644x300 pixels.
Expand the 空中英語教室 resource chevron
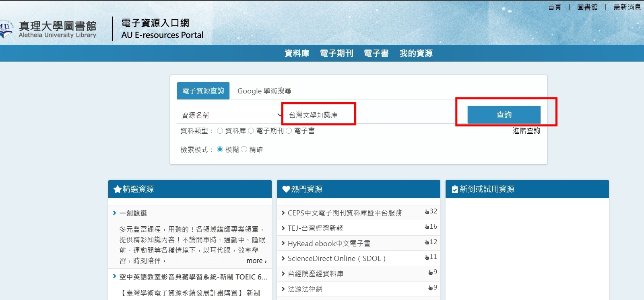[x=115, y=276]
